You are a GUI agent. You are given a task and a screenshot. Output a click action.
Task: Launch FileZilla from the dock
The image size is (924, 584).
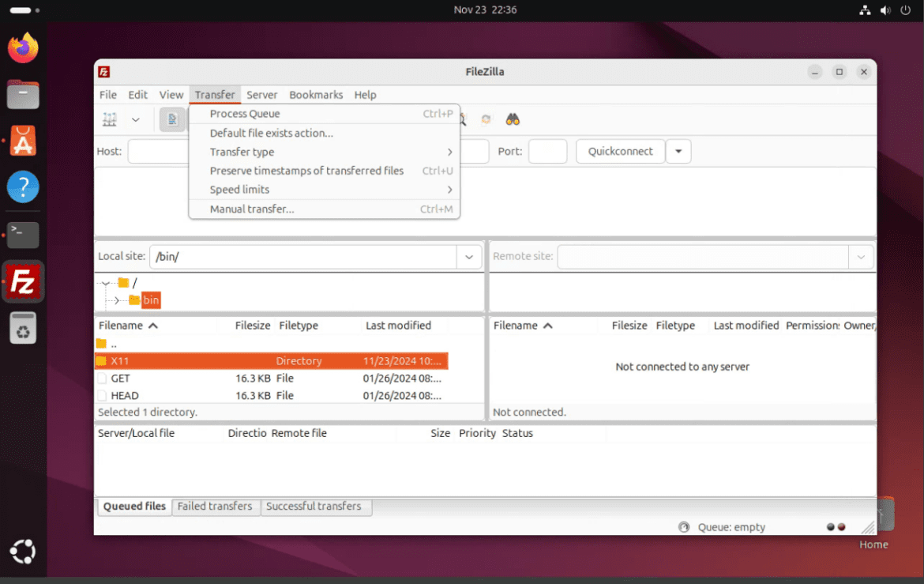click(x=23, y=281)
